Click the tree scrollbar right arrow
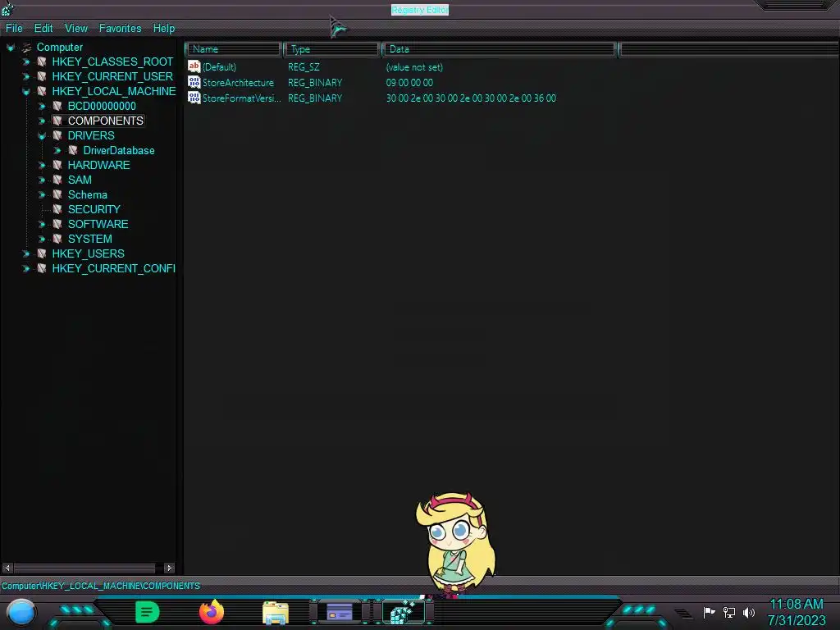The image size is (840, 630). [x=169, y=568]
